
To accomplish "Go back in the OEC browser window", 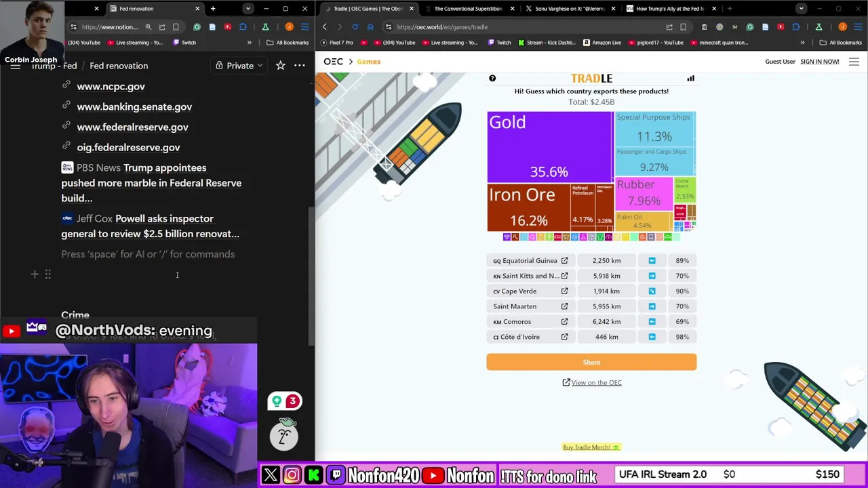I will coord(324,27).
